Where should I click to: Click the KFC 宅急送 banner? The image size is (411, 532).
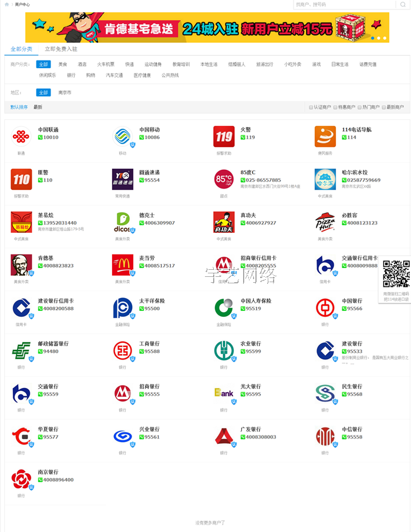[207, 28]
